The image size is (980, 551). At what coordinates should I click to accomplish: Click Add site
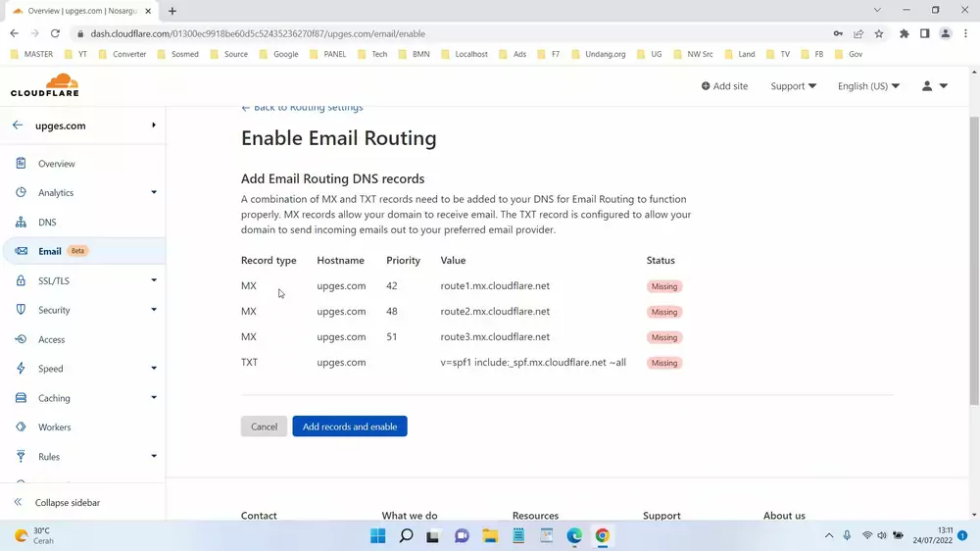tap(724, 85)
